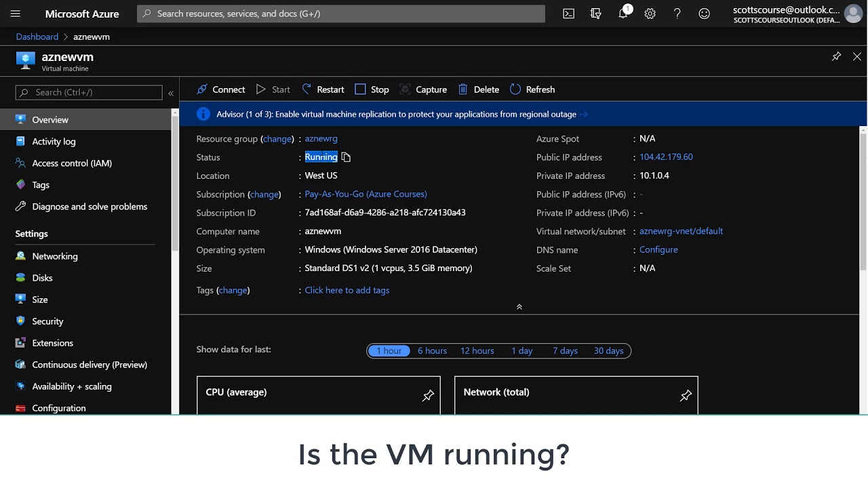Viewport: 868px width, 488px height.
Task: Open the account avatar menu
Action: point(853,14)
